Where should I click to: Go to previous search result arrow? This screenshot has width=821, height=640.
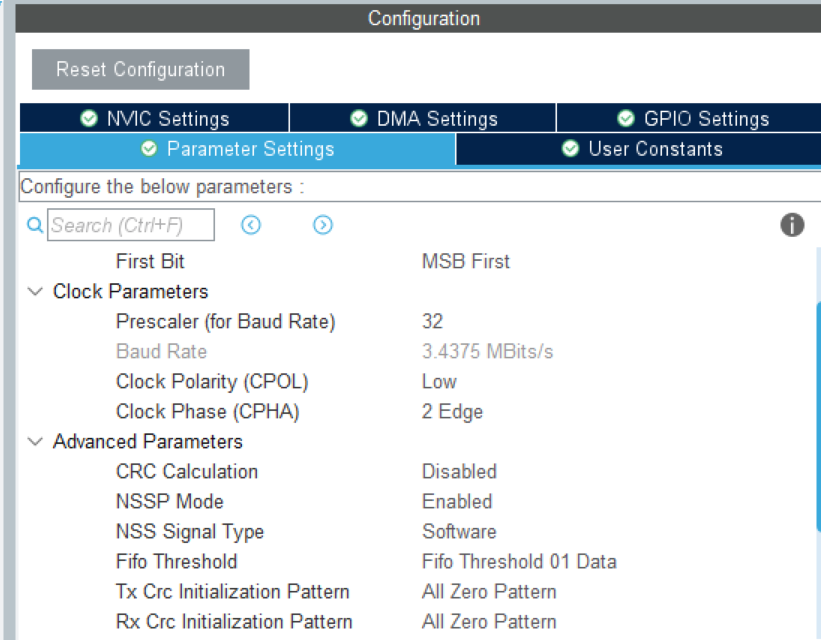click(251, 225)
